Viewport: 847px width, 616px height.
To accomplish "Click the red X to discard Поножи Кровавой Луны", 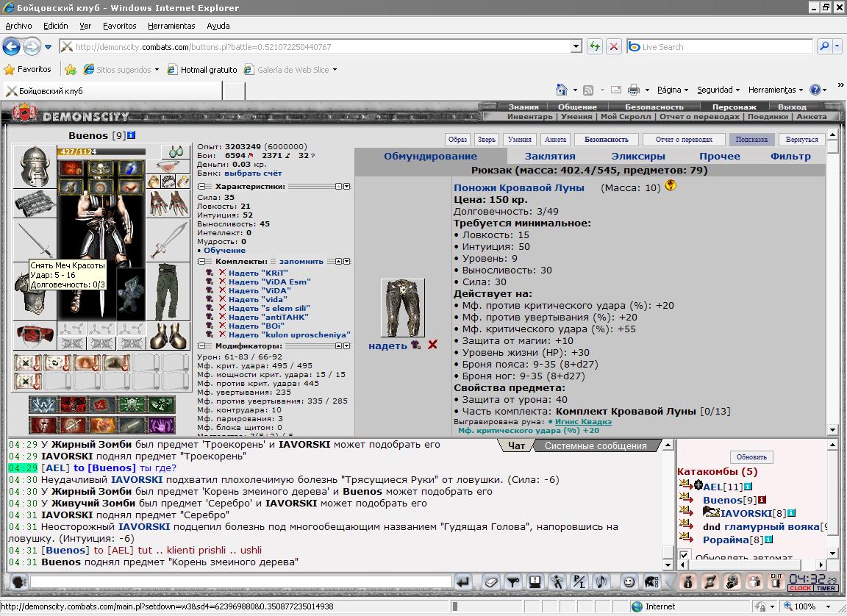I will pos(432,345).
